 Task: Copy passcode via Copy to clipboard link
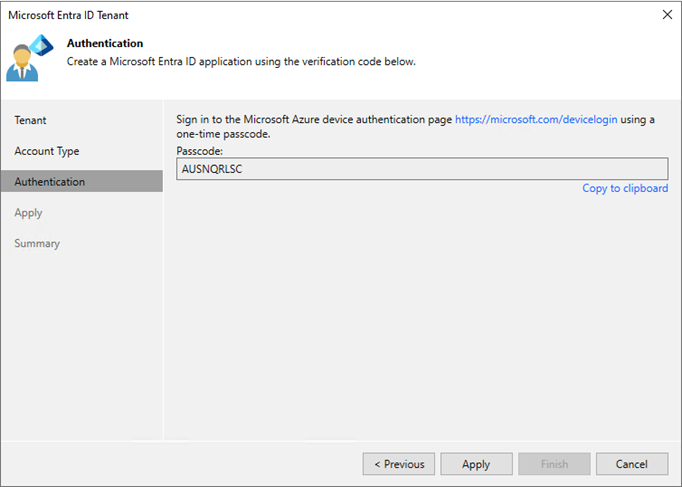point(625,188)
